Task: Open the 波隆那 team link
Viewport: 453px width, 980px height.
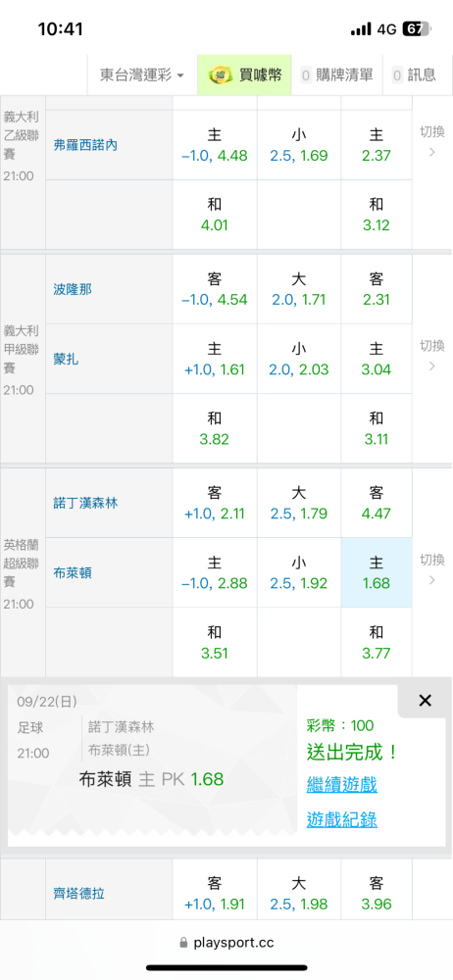Action: [x=73, y=289]
